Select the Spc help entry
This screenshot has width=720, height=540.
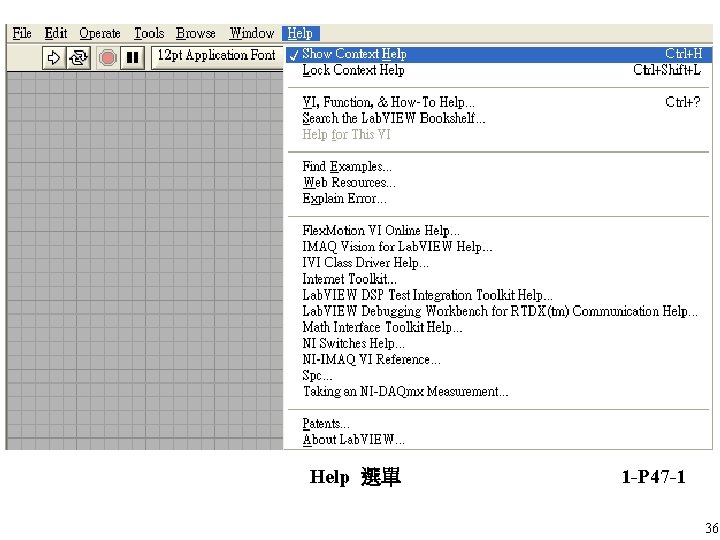coord(499,376)
